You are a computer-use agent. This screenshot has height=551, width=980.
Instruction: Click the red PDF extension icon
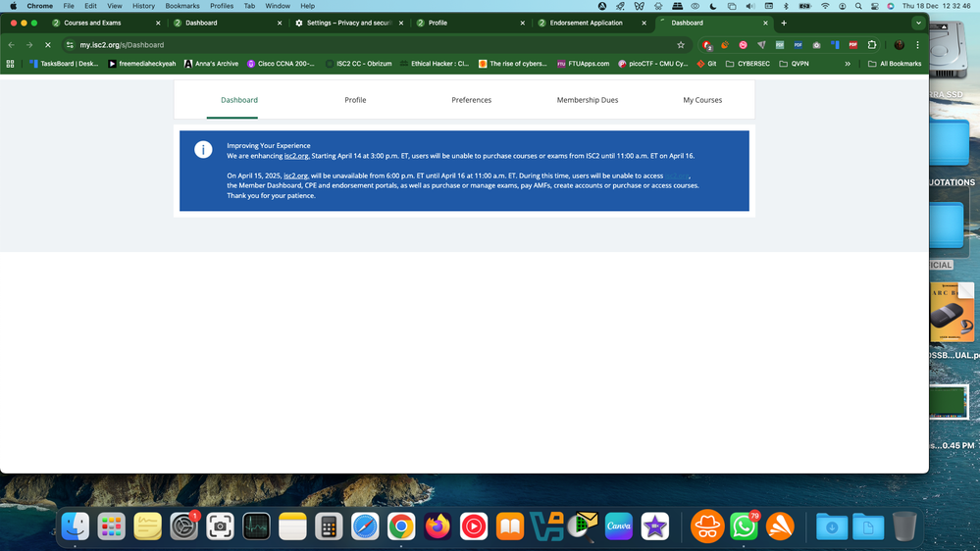[853, 45]
